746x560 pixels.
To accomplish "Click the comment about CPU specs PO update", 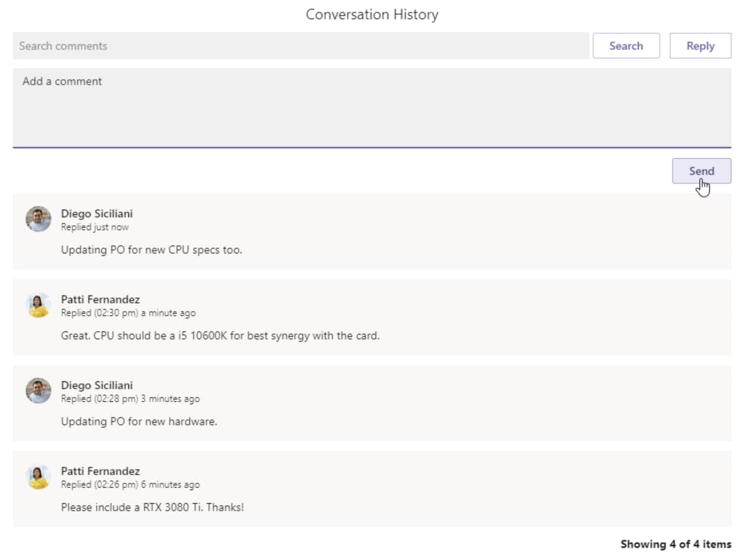I will [x=152, y=250].
